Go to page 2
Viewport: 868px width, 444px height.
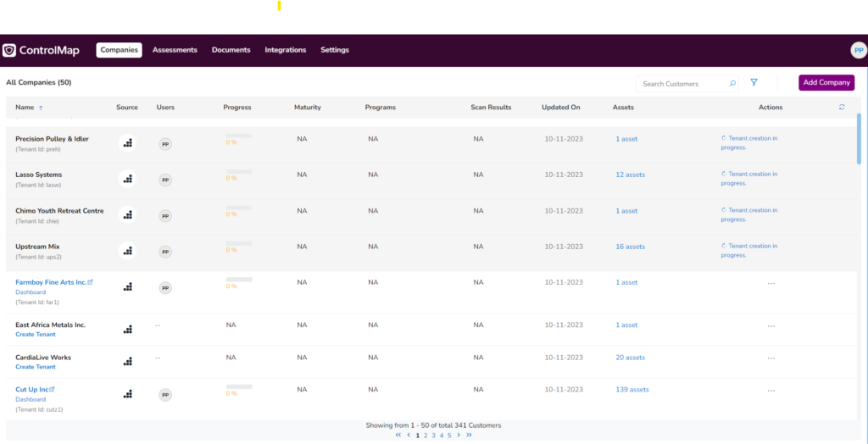(426, 436)
